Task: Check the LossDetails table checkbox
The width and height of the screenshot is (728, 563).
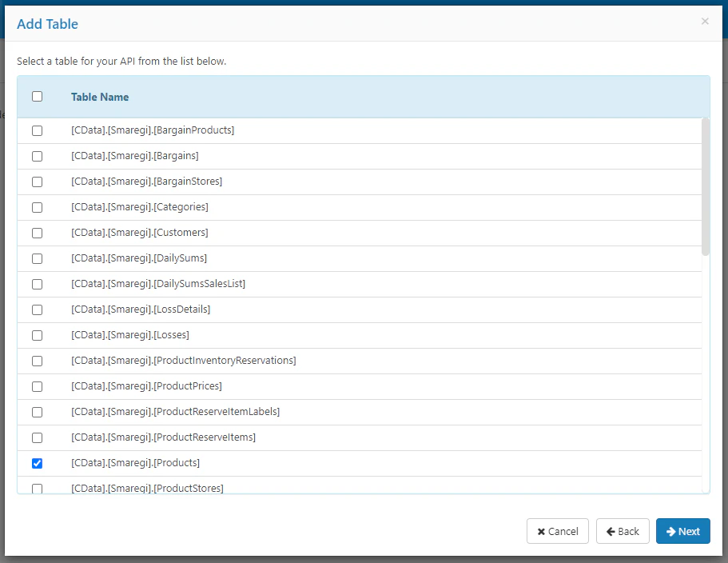Action: pyautogui.click(x=37, y=309)
